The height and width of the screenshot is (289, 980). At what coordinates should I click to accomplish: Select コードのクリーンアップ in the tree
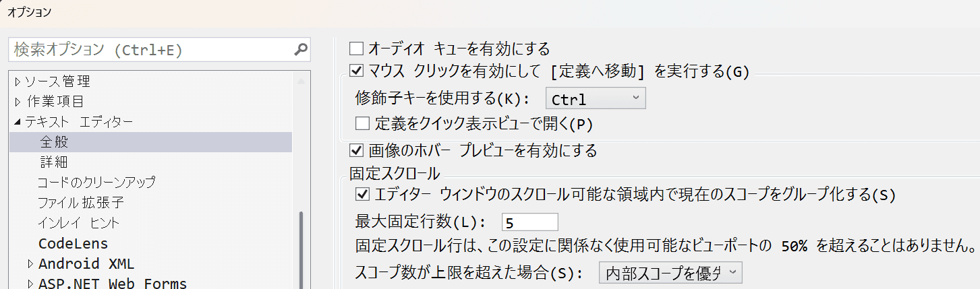(x=96, y=183)
